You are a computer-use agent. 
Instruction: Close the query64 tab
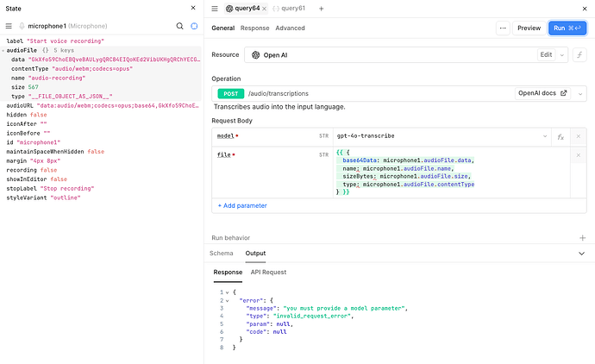[x=265, y=9]
